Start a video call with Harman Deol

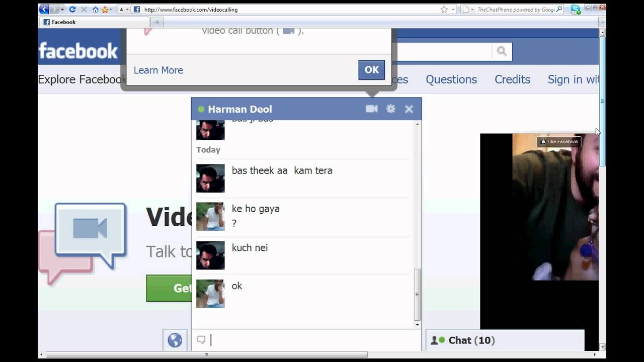[x=371, y=109]
